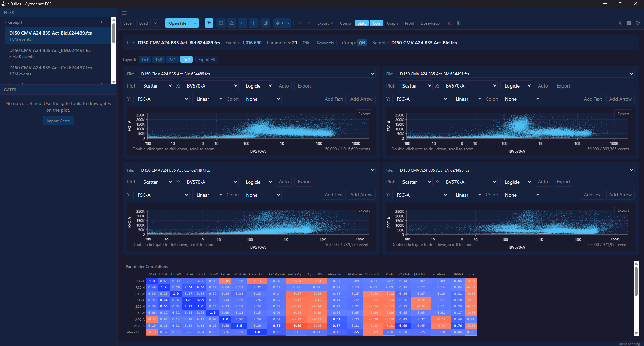This screenshot has width=644, height=346.
Task: Click the Auto gate lightning button
Action: tap(282, 23)
